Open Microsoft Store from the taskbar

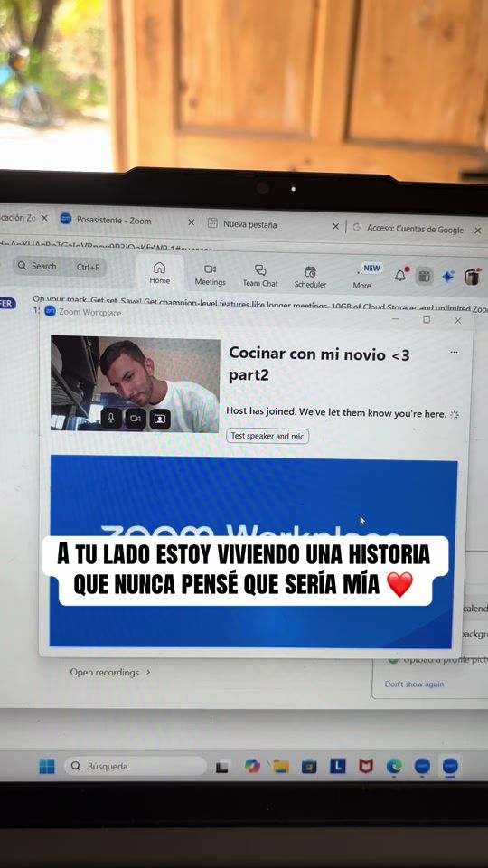tap(309, 766)
